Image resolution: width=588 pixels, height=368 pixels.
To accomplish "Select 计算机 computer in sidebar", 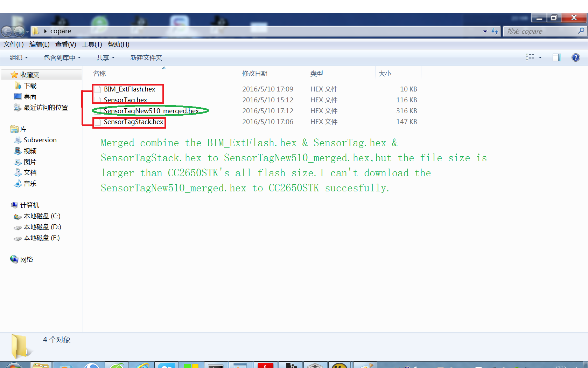I will [x=30, y=205].
